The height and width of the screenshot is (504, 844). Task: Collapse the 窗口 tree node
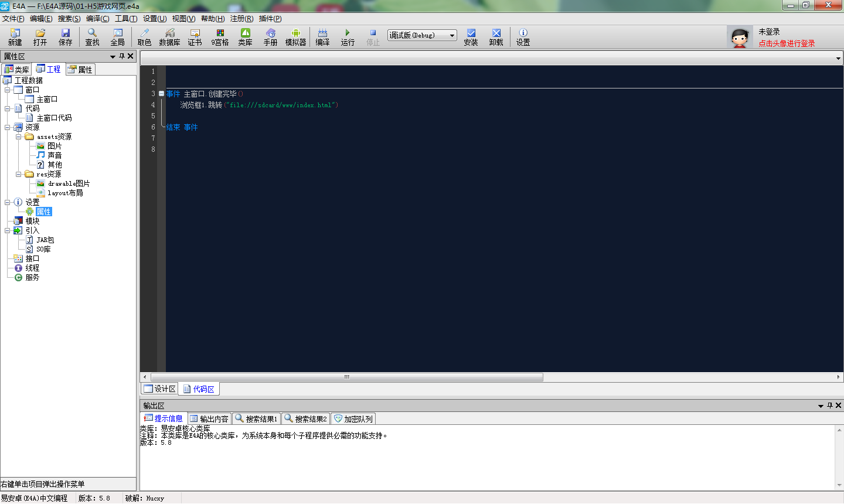[8, 90]
